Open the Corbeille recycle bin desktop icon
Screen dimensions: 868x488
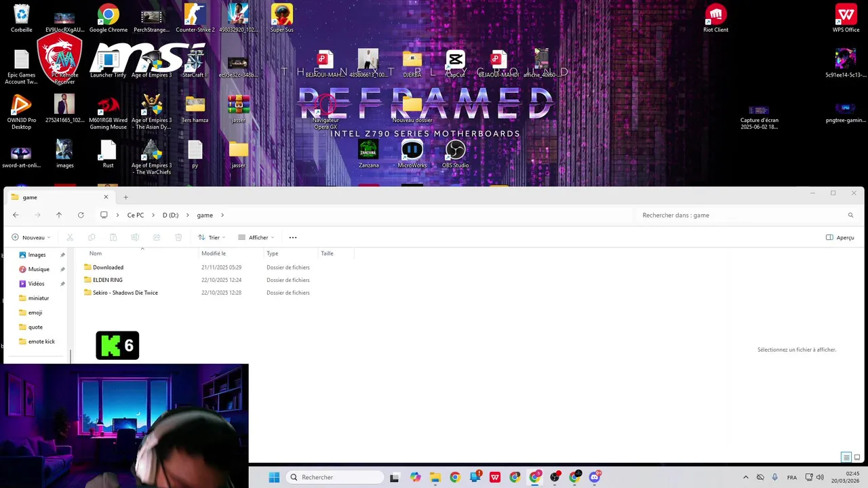[22, 18]
